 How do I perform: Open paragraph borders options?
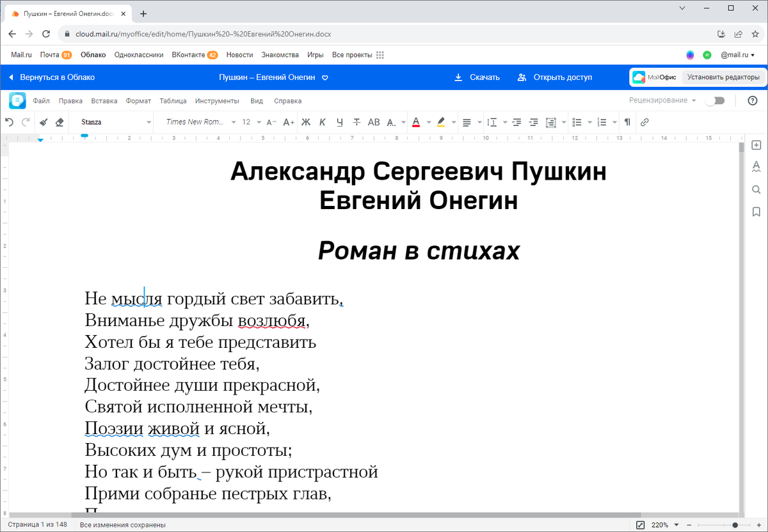coord(551,121)
